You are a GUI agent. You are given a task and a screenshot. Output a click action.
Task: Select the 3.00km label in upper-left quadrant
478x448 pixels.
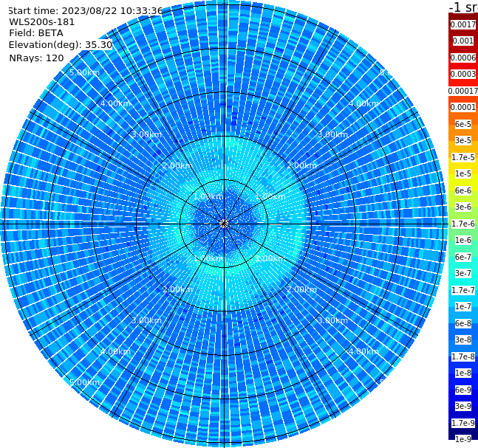(146, 134)
